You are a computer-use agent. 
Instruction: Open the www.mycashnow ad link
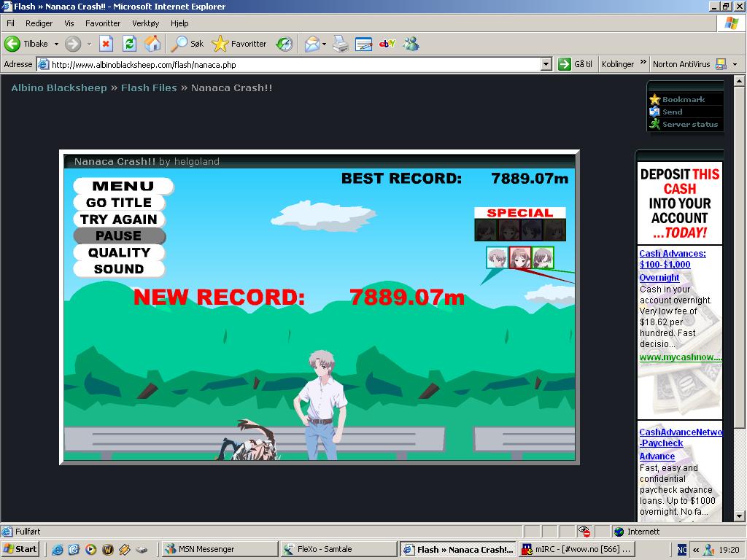click(681, 357)
